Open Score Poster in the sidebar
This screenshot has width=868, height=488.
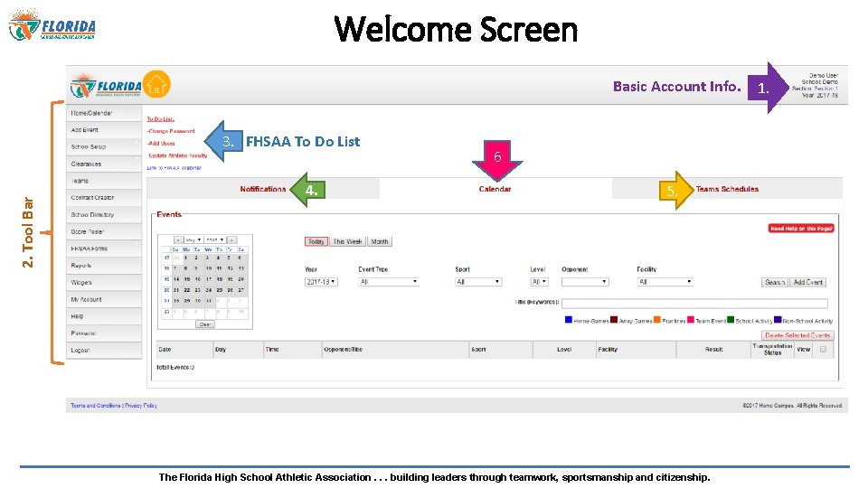[104, 232]
